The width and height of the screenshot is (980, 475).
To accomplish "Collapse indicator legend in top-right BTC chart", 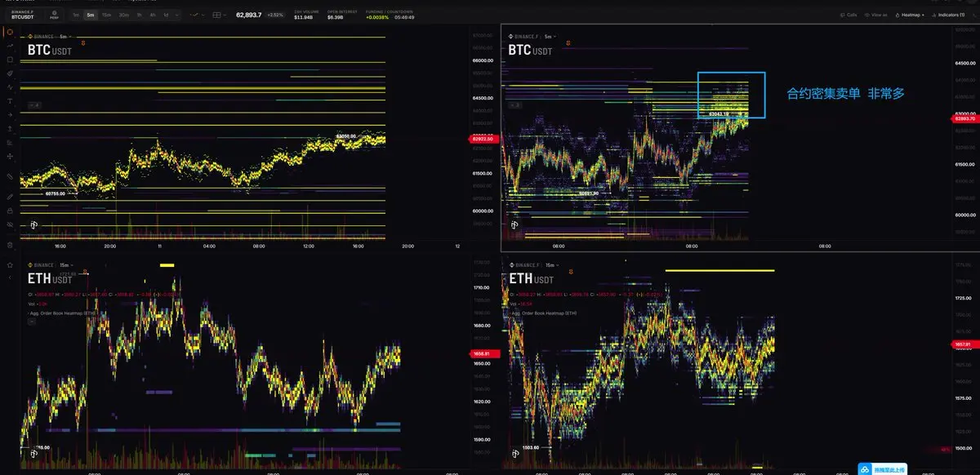I will click(515, 105).
